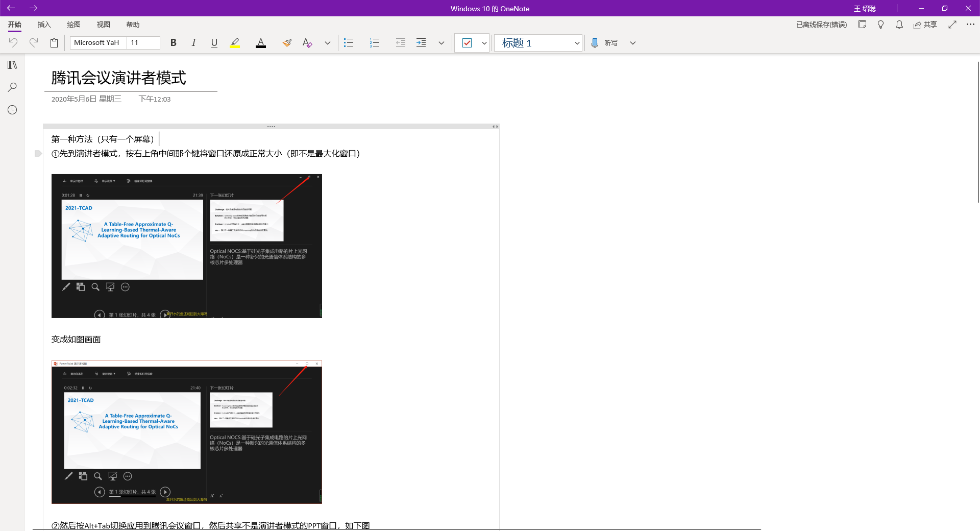Toggle italic formatting
This screenshot has width=980, height=531.
[194, 43]
